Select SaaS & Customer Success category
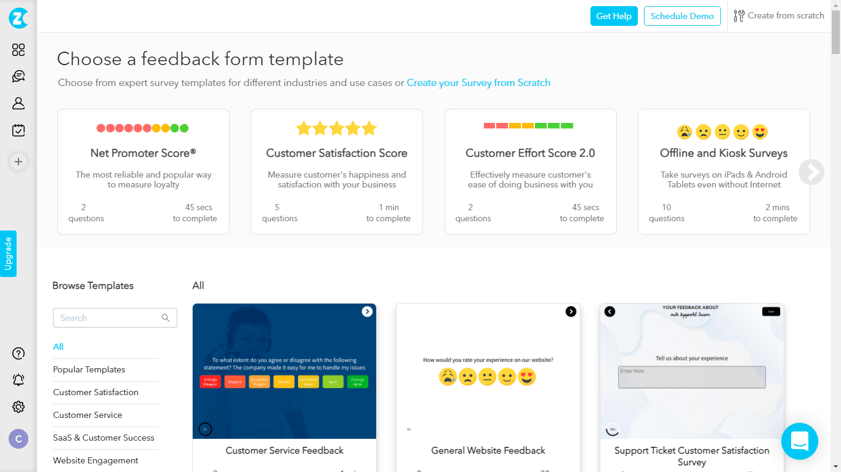841x472 pixels. coord(104,438)
